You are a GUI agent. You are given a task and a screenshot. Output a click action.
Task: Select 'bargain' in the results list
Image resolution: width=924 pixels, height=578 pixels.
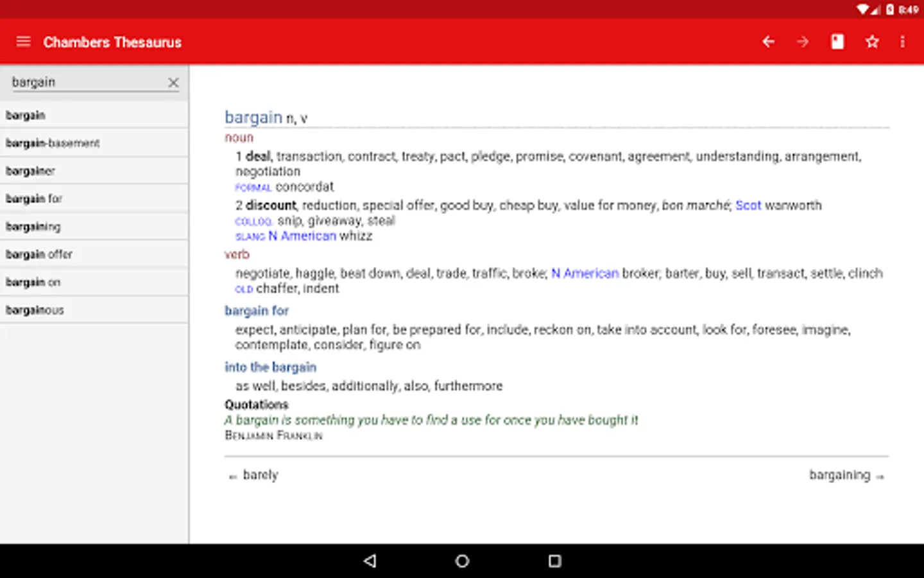[94, 115]
